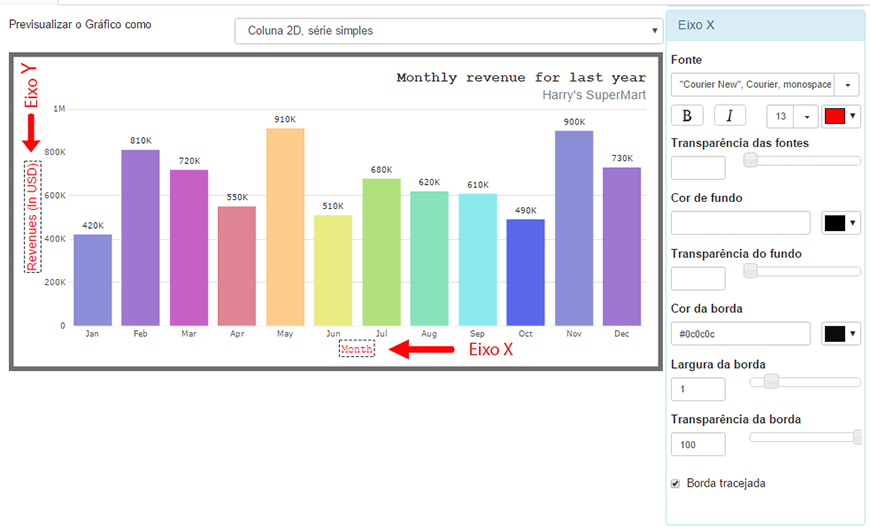Select the Revenues (In USD) y-axis title
Viewport: 870px width, 527px height.
tap(32, 217)
